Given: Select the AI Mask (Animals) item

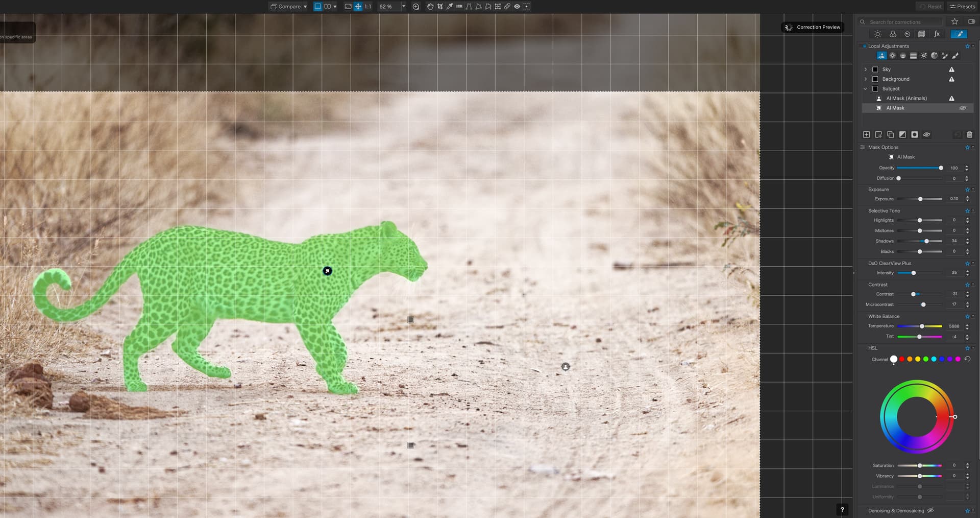Looking at the screenshot, I should pyautogui.click(x=906, y=99).
